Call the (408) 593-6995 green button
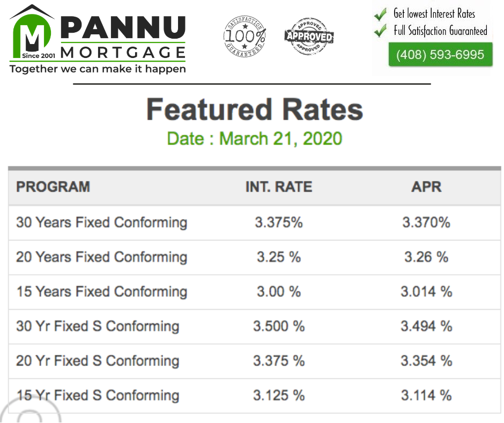 click(440, 54)
